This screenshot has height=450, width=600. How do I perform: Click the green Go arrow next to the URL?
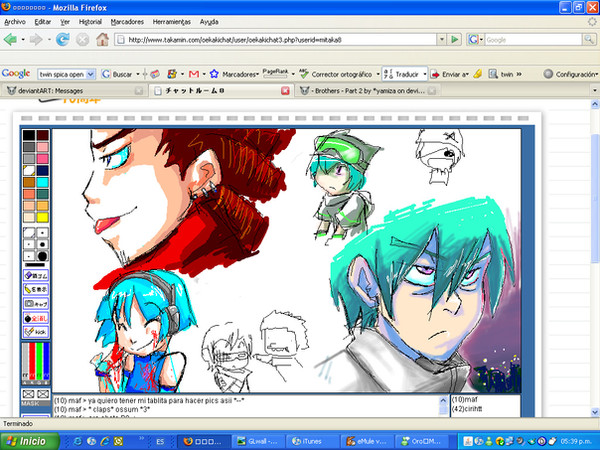[x=454, y=39]
